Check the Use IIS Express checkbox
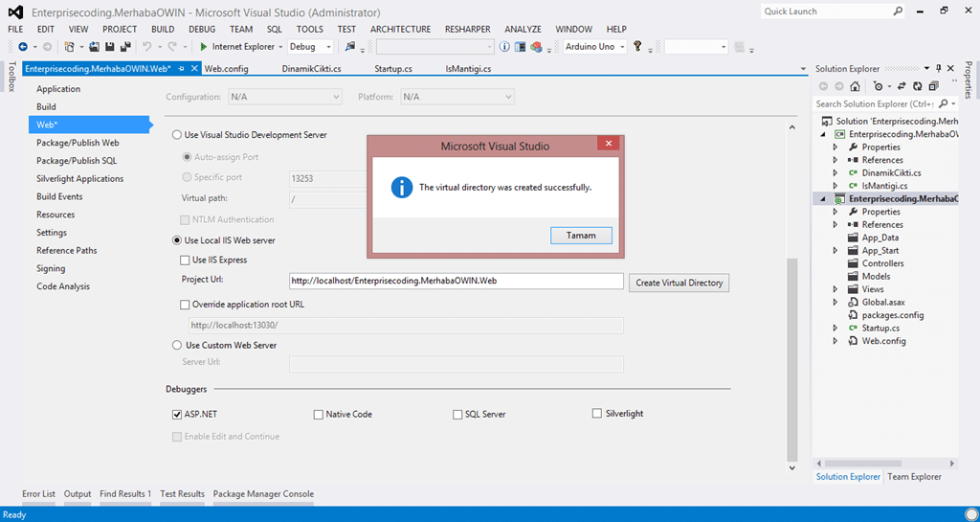Image resolution: width=980 pixels, height=522 pixels. tap(185, 261)
